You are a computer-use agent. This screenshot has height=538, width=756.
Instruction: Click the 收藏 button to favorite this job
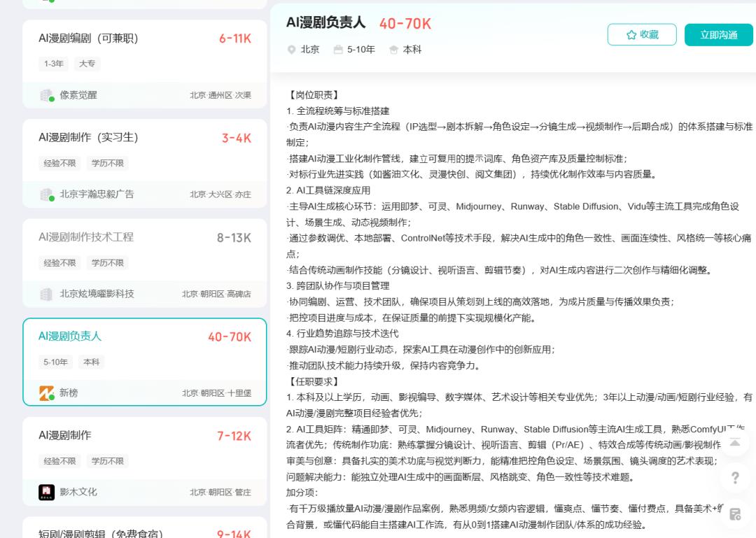(642, 34)
